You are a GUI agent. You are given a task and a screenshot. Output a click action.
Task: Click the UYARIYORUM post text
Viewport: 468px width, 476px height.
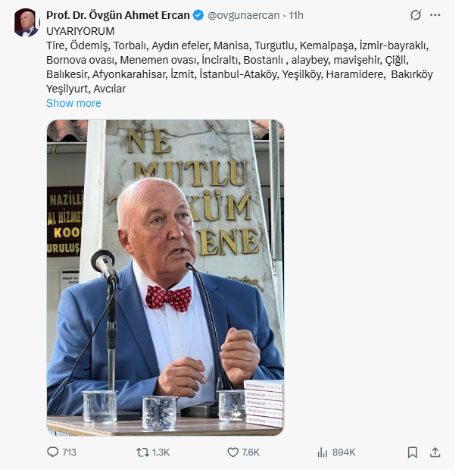coord(80,31)
